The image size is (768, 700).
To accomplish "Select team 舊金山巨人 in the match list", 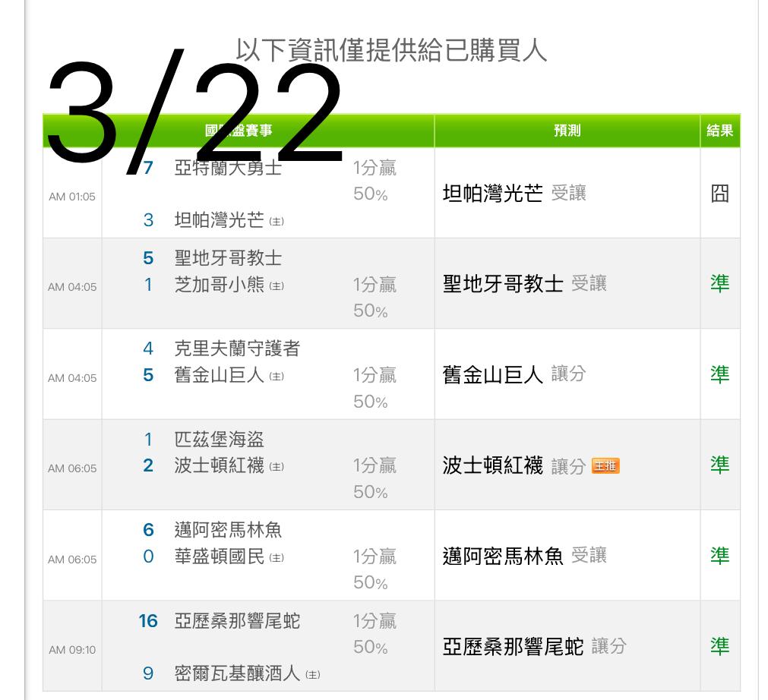I will [220, 375].
